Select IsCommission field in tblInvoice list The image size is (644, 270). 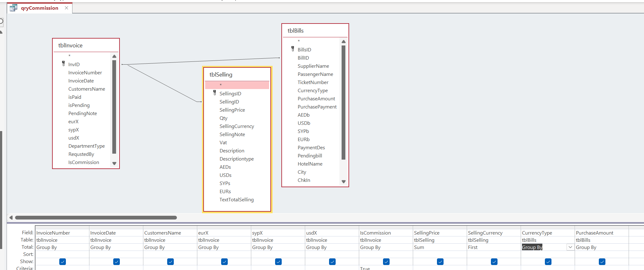pyautogui.click(x=83, y=162)
